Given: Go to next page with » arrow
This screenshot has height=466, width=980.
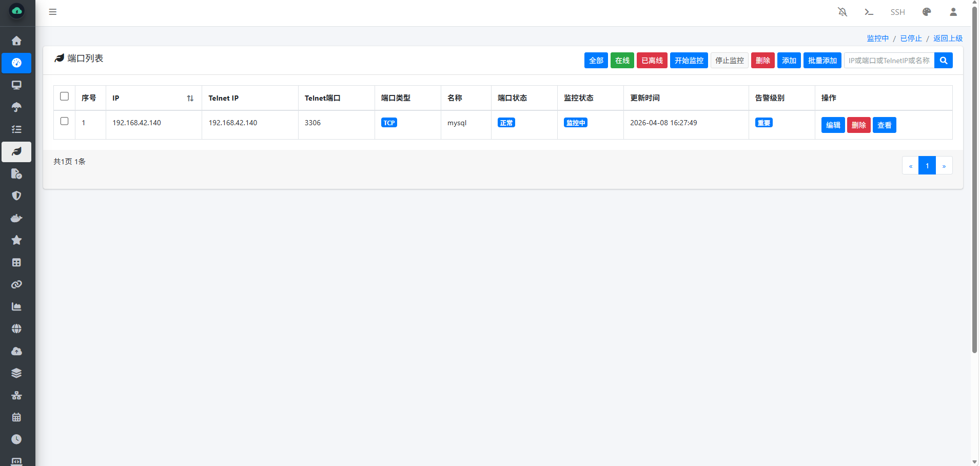Looking at the screenshot, I should (944, 166).
